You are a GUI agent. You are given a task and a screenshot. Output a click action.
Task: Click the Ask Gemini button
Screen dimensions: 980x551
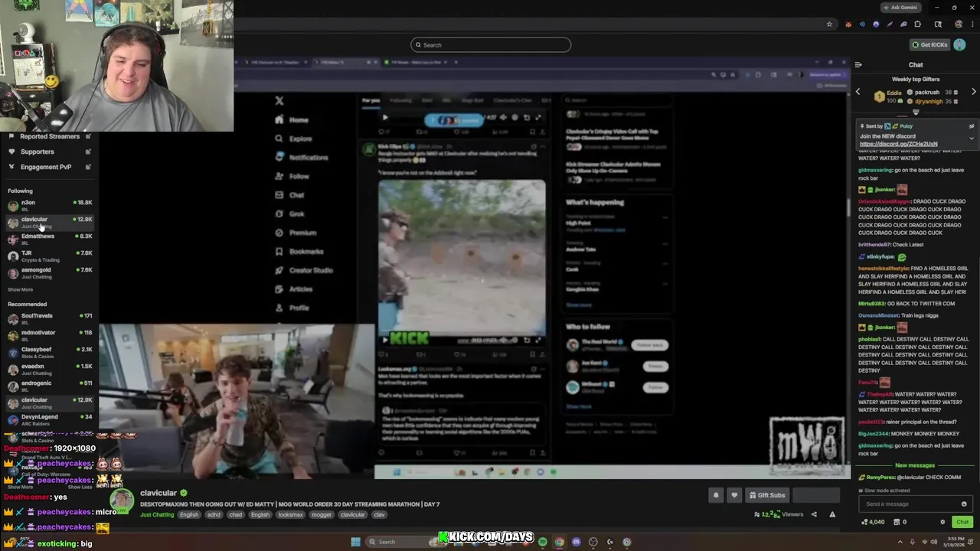(x=901, y=8)
